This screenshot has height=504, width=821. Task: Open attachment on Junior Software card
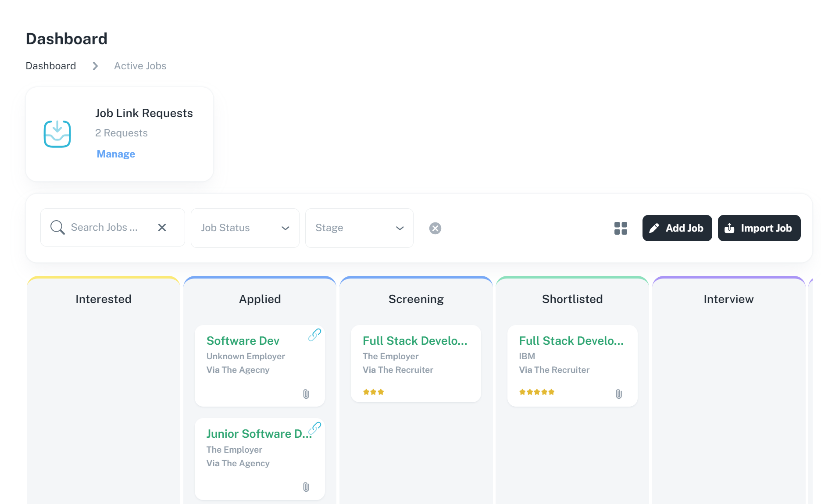(306, 487)
